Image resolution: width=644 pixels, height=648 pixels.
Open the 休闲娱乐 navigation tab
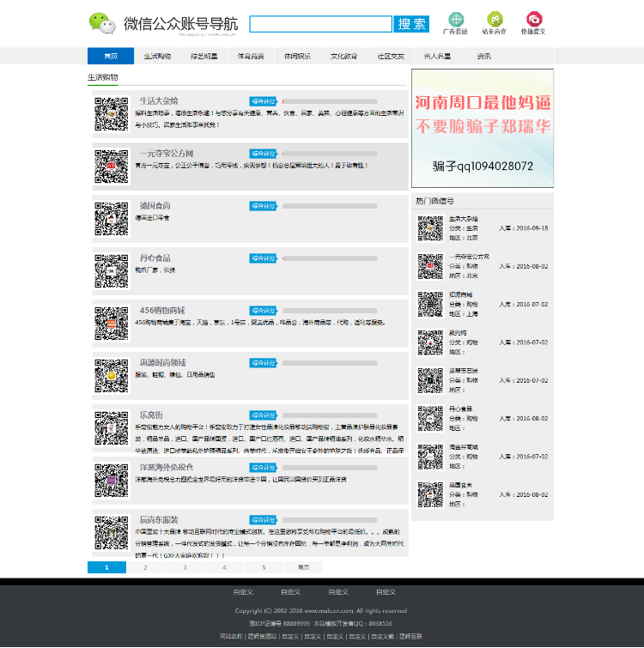pos(298,56)
